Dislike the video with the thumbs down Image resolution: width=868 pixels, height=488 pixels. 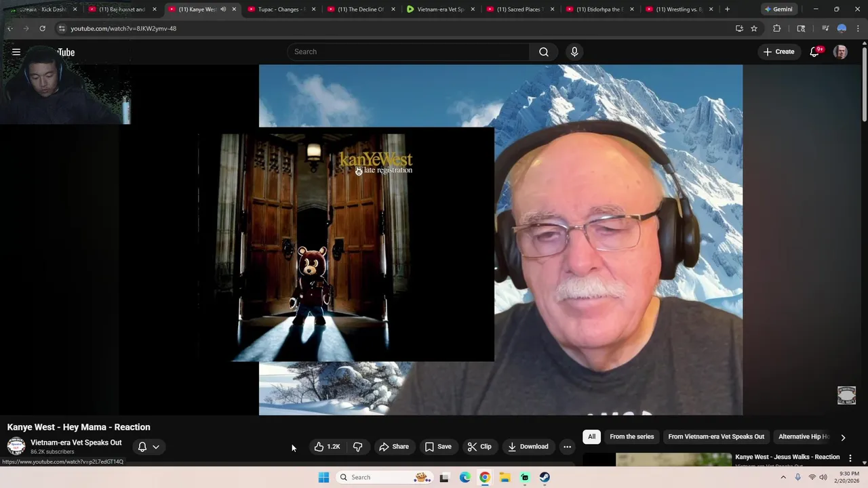(x=357, y=447)
